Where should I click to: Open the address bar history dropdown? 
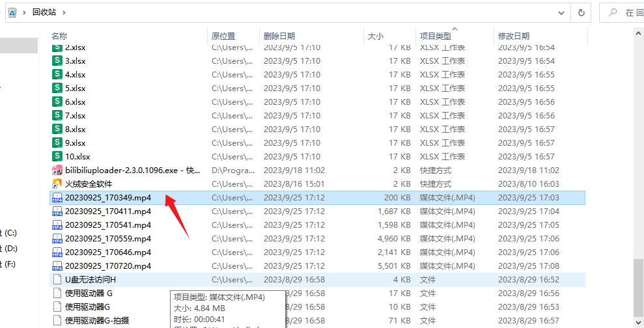point(561,12)
